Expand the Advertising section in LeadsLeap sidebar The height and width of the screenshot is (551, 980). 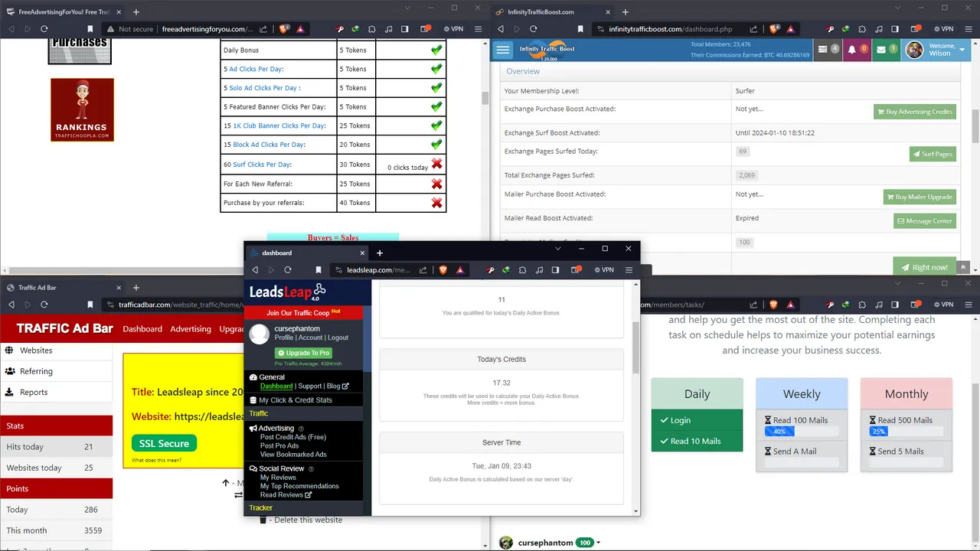276,428
